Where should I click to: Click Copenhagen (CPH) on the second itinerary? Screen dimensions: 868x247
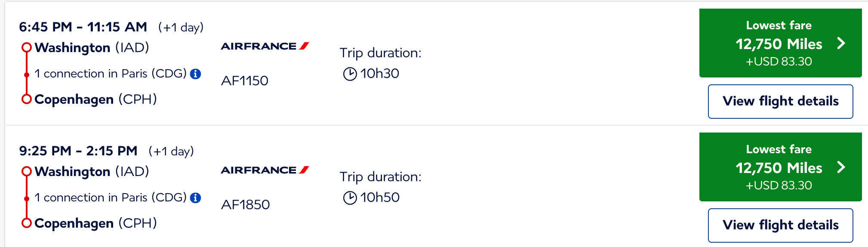point(95,223)
